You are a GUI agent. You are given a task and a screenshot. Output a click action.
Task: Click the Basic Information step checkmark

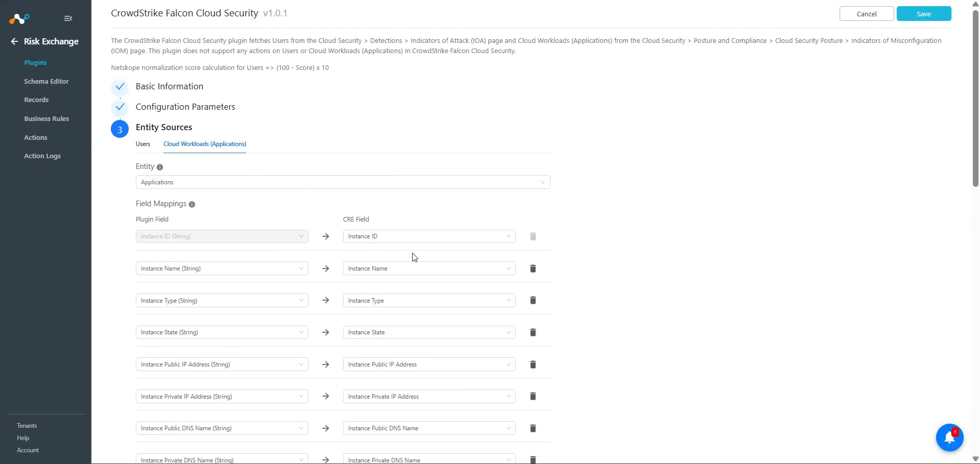119,87
